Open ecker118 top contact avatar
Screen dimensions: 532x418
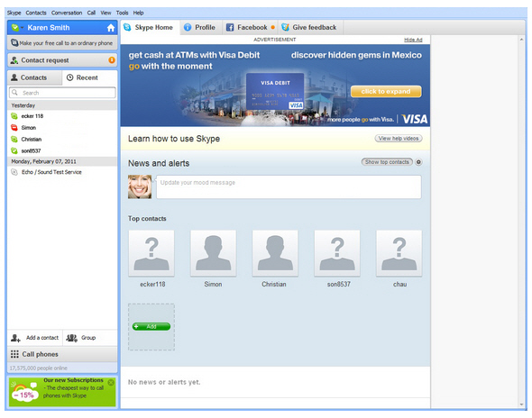[x=151, y=253]
